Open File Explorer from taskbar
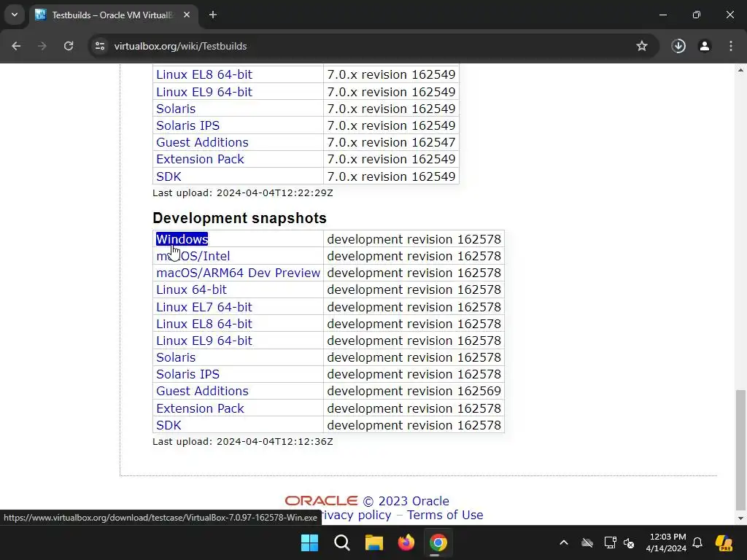 [x=374, y=542]
